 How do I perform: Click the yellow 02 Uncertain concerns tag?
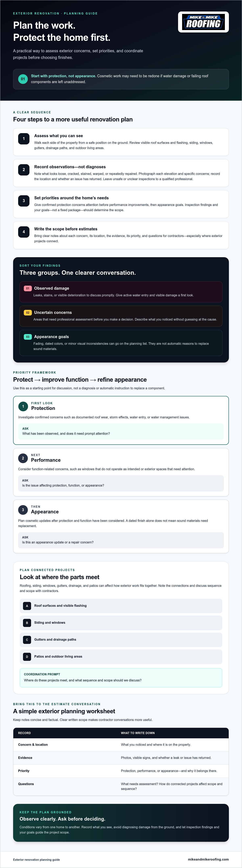point(28,313)
